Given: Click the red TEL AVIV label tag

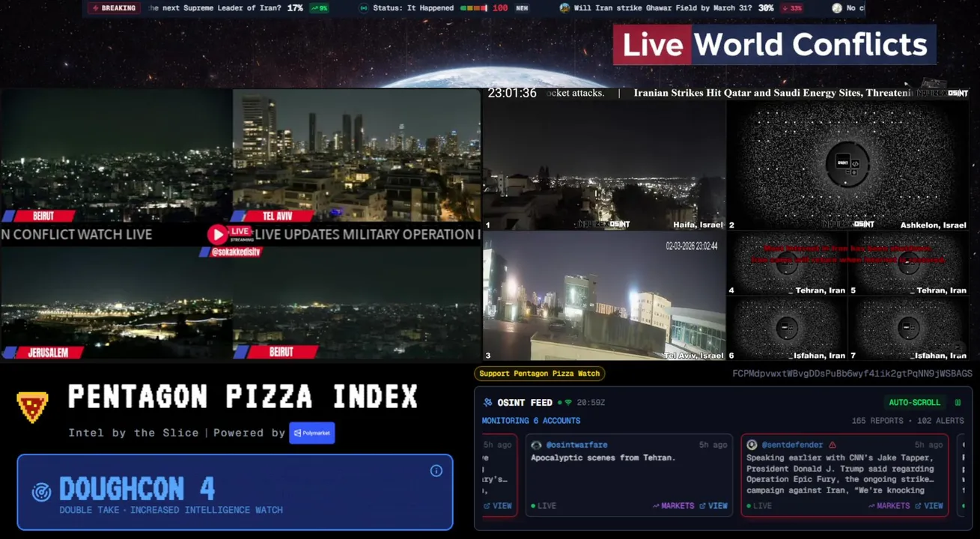Looking at the screenshot, I should tap(276, 216).
